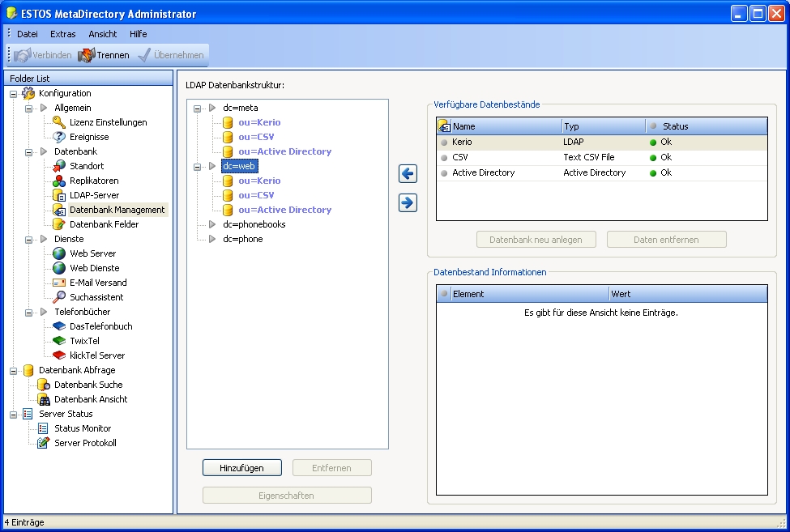Click the klickTel Server red book icon
The height and width of the screenshot is (532, 790).
pyautogui.click(x=59, y=355)
